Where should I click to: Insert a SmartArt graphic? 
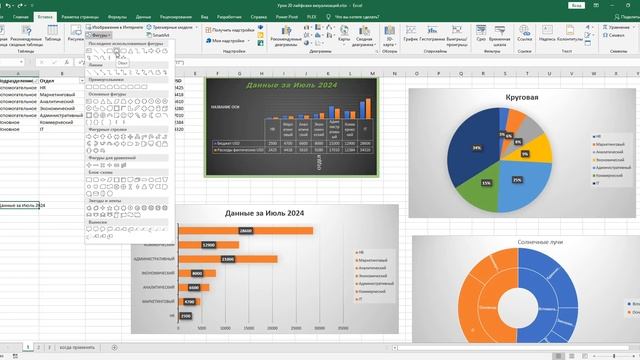pyautogui.click(x=158, y=35)
